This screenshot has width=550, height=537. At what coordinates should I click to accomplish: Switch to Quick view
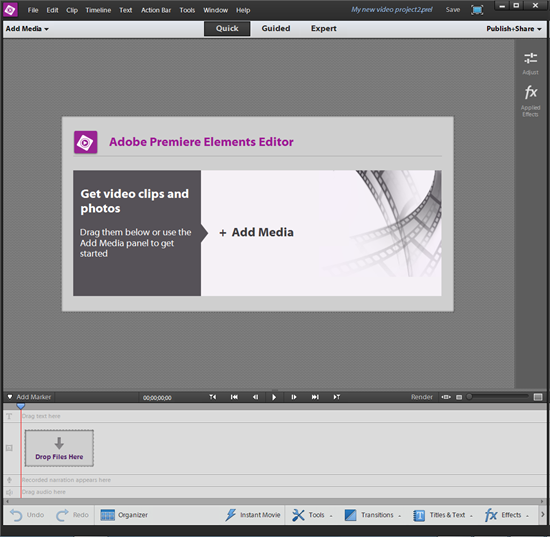[227, 28]
